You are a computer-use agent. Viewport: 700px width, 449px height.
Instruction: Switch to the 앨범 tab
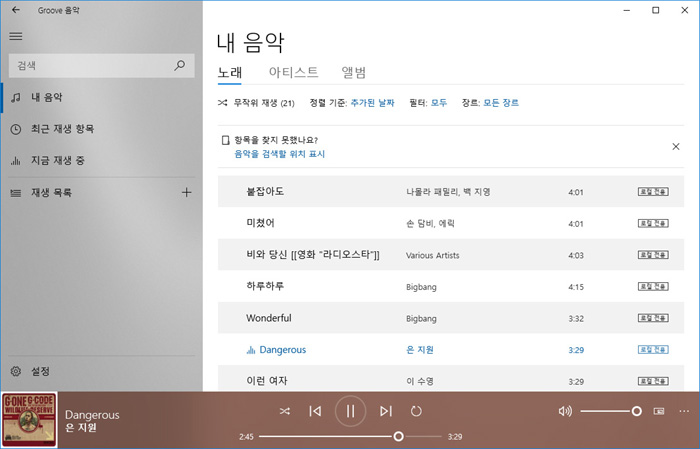tap(354, 72)
